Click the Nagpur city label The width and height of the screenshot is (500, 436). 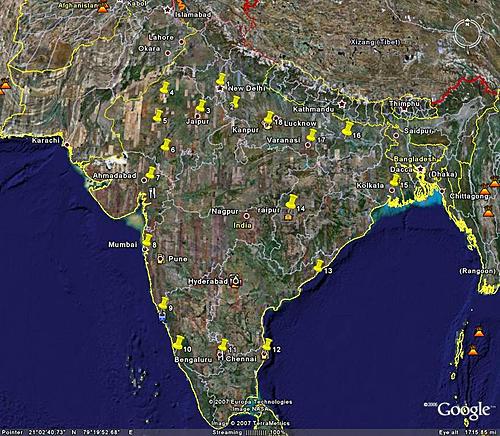[x=225, y=211]
